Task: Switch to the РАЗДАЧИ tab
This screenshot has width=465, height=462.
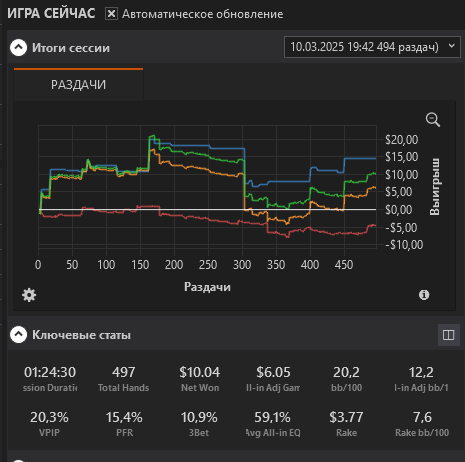Action: pyautogui.click(x=78, y=85)
